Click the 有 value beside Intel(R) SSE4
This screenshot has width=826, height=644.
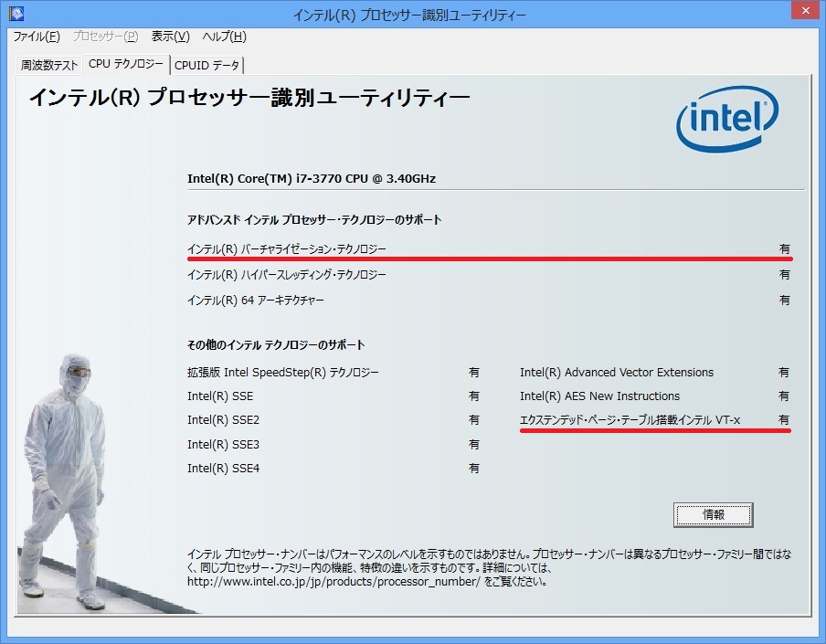(474, 468)
